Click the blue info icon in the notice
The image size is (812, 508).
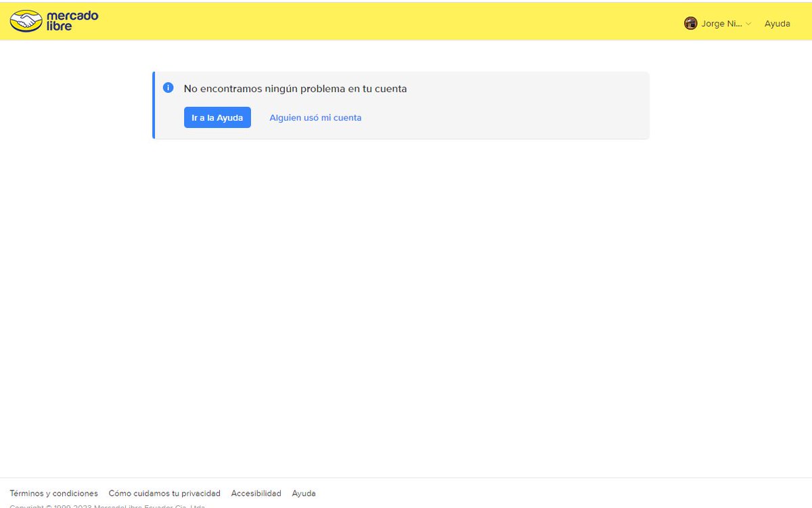click(168, 88)
